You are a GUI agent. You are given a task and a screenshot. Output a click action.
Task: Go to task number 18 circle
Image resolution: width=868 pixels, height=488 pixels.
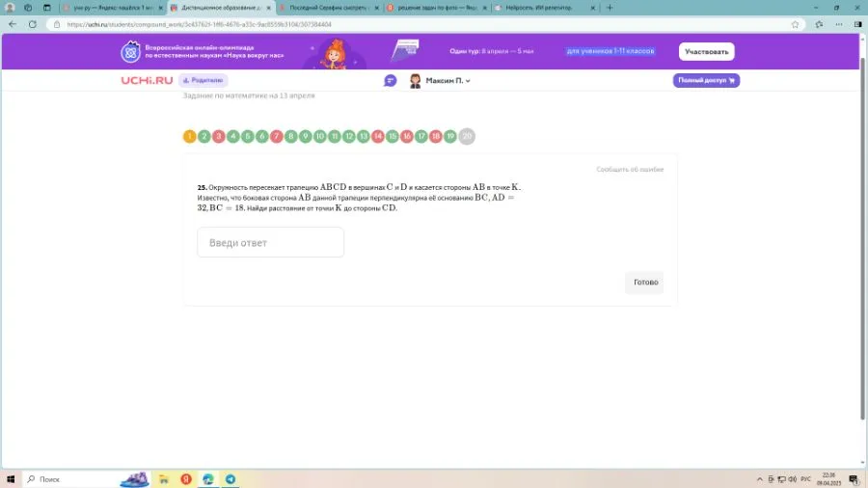(x=436, y=136)
